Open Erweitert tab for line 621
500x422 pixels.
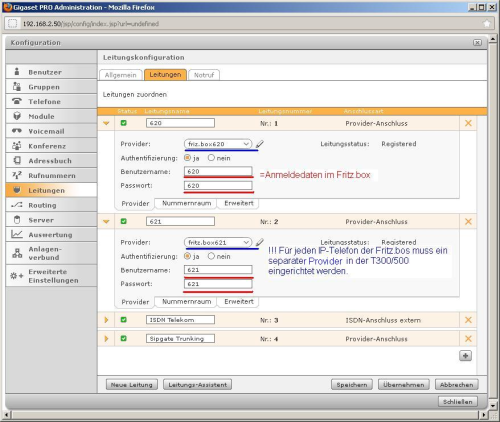pos(238,302)
